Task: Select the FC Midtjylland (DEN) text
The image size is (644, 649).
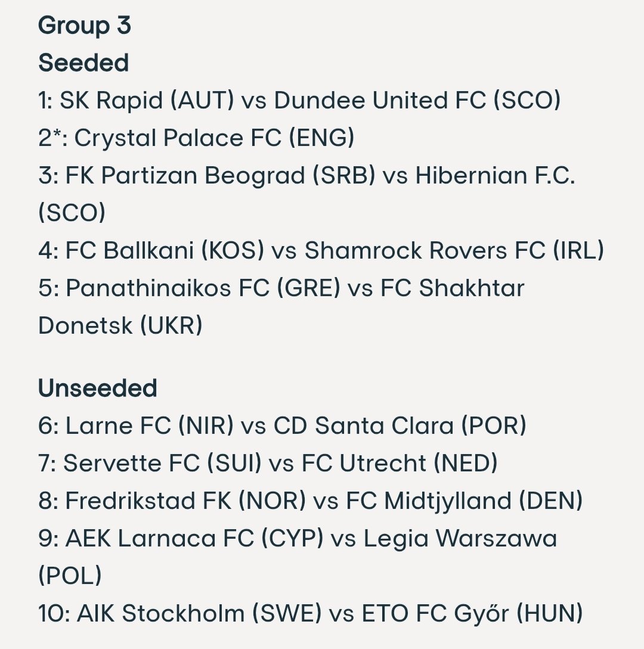Action: pos(465,501)
